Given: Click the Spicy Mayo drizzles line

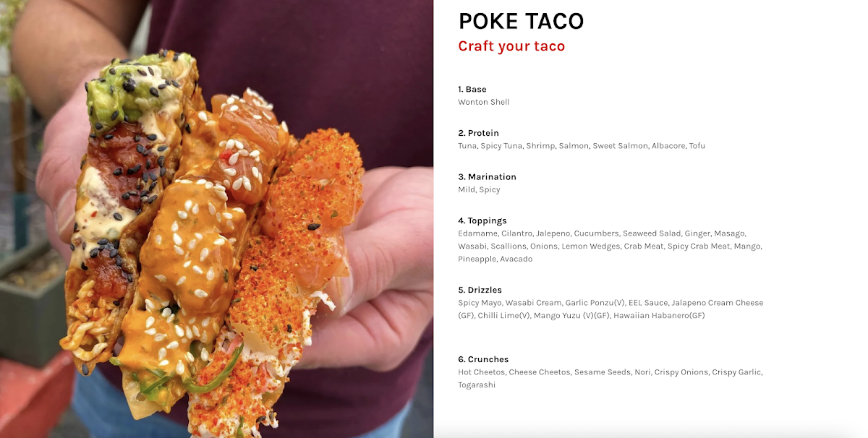Looking at the screenshot, I should (x=610, y=303).
